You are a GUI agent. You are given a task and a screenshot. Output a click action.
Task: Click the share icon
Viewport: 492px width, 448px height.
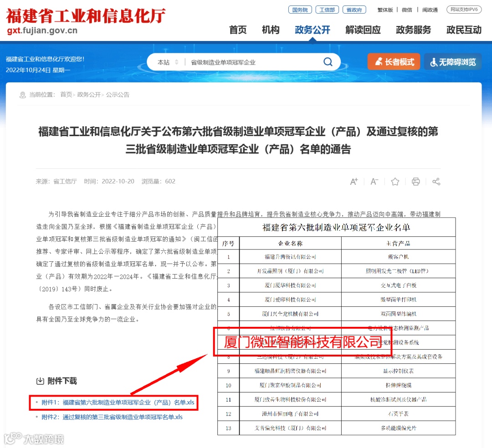point(436,182)
